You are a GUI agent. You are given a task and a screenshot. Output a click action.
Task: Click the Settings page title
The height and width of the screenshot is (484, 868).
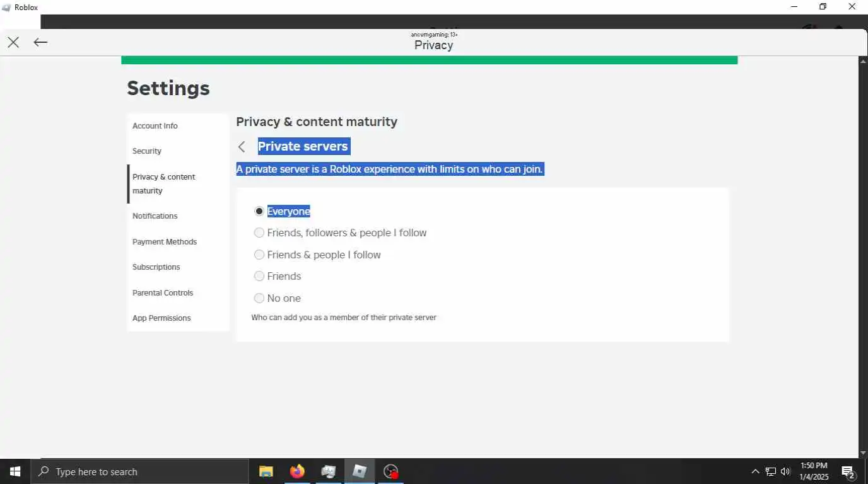coord(168,88)
